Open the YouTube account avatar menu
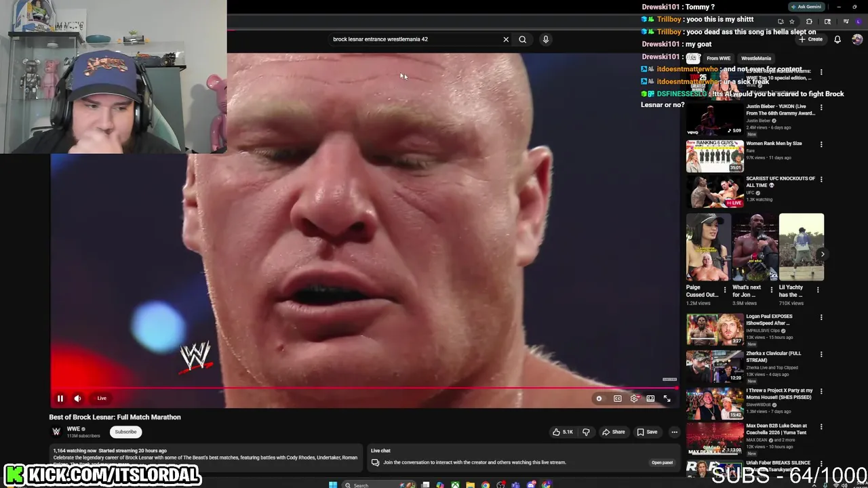 [857, 39]
